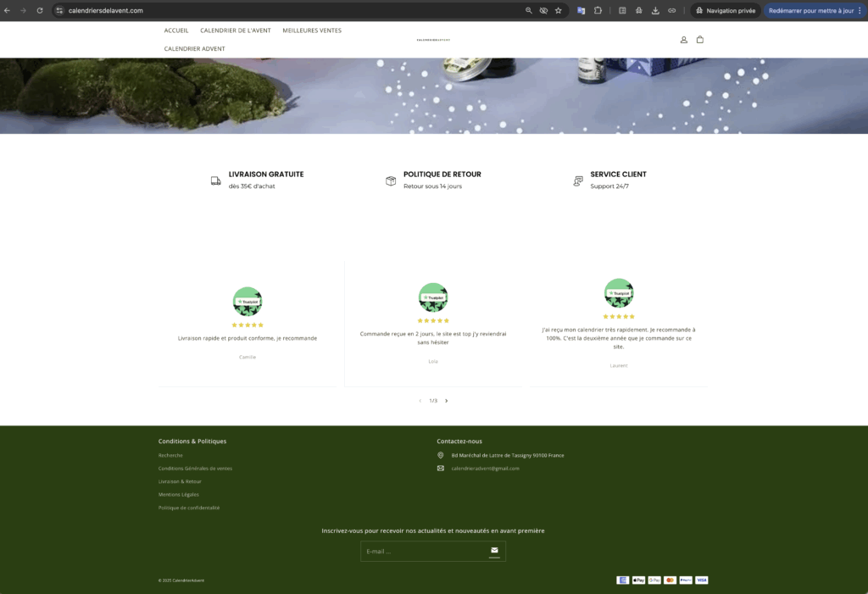
Task: Expand Redémarrer pour mettre à jour menu
Action: (860, 11)
